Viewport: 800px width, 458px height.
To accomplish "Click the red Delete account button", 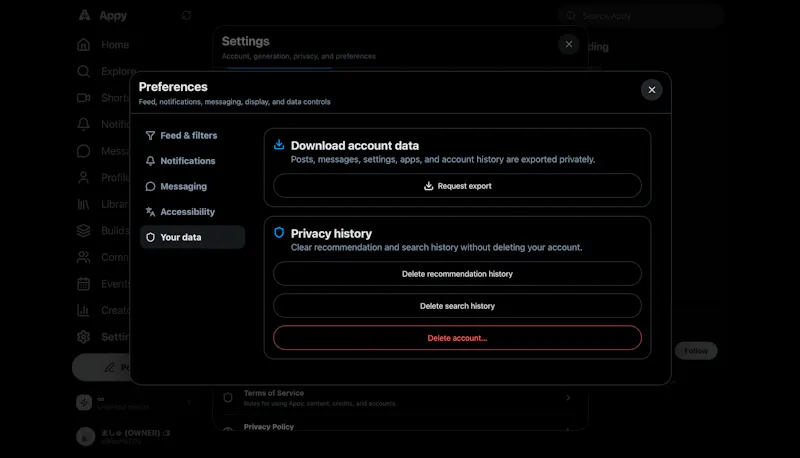I will tap(457, 338).
